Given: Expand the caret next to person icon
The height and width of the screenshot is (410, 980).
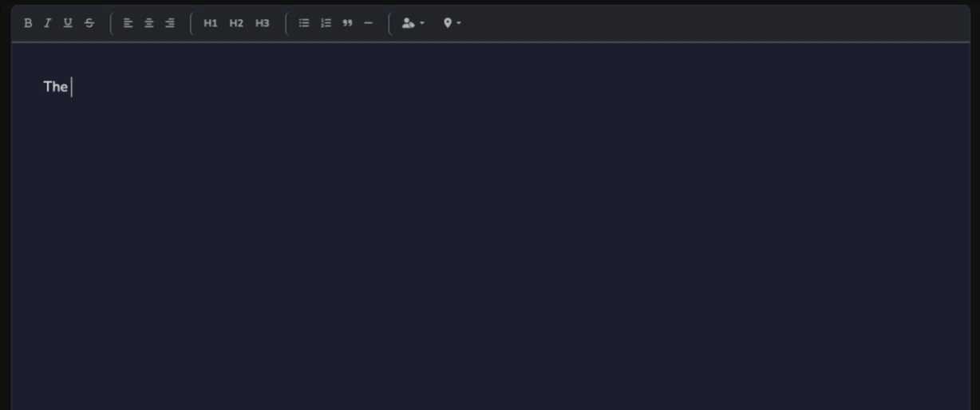Looking at the screenshot, I should click(422, 24).
